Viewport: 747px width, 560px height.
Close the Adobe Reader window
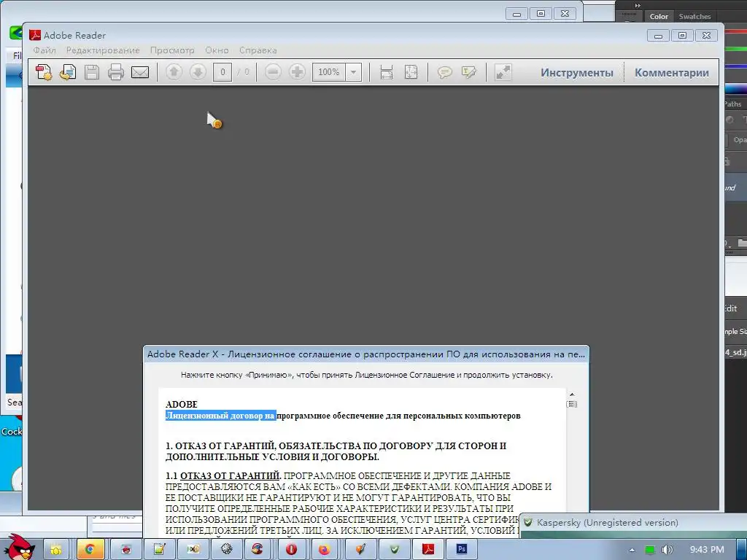coord(706,36)
